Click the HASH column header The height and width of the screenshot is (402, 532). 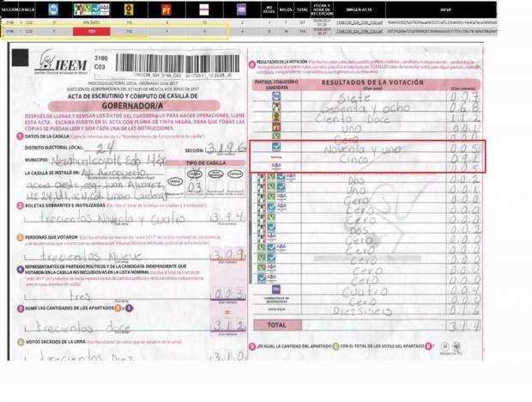click(x=445, y=9)
